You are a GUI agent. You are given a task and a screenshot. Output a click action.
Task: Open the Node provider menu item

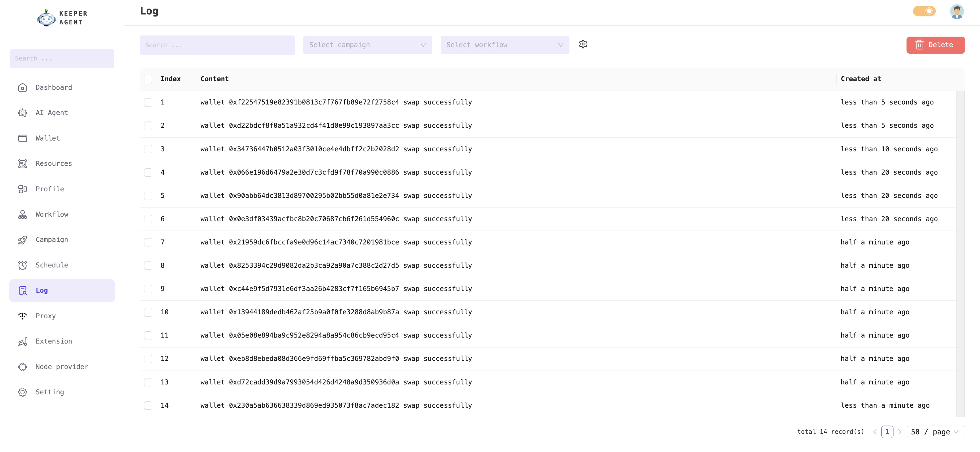pos(62,367)
